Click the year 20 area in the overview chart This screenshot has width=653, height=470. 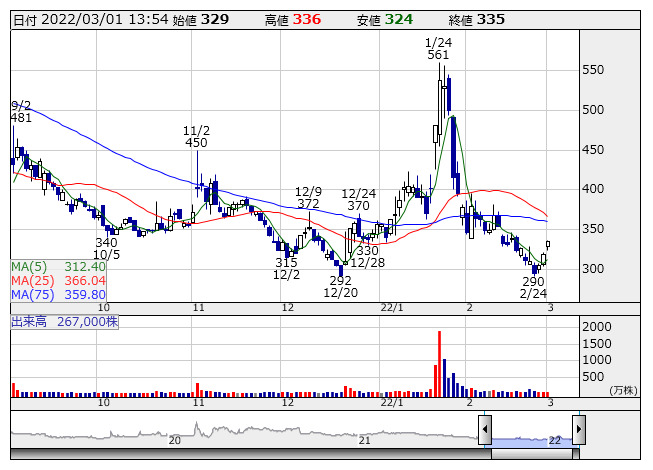(x=174, y=438)
